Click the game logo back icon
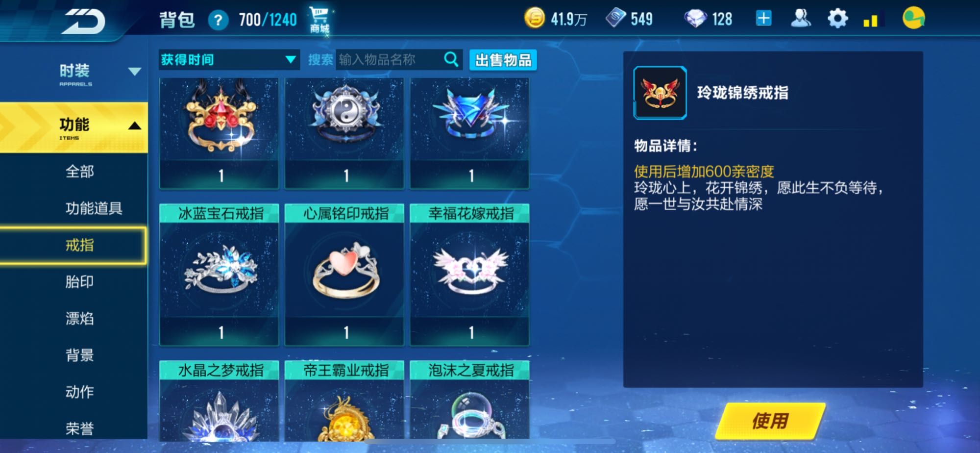Image resolution: width=980 pixels, height=453 pixels. (82, 21)
